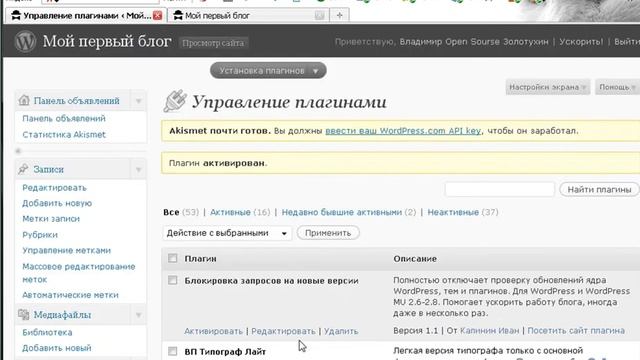Click the Мой первый блог site title
The image size is (640, 360).
[107, 41]
